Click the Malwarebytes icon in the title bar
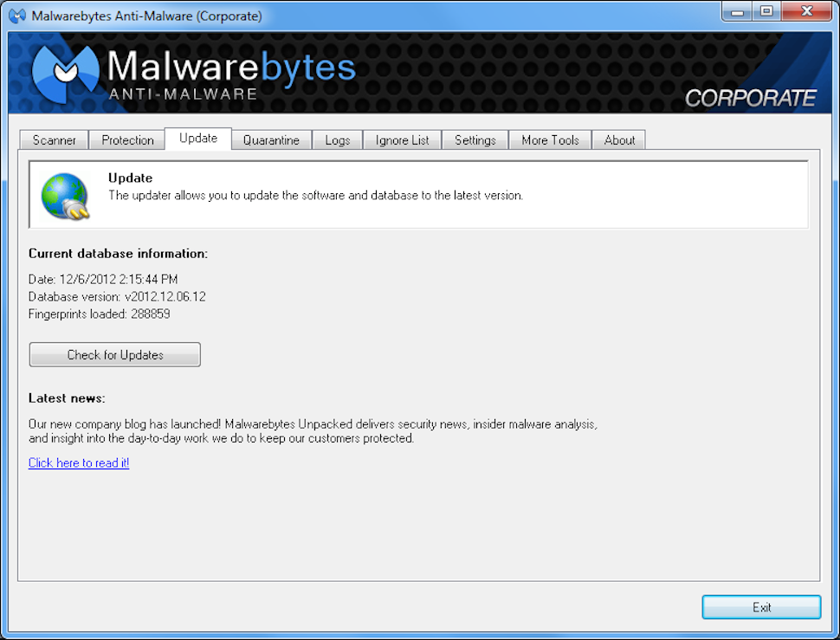The image size is (840, 640). click(16, 15)
